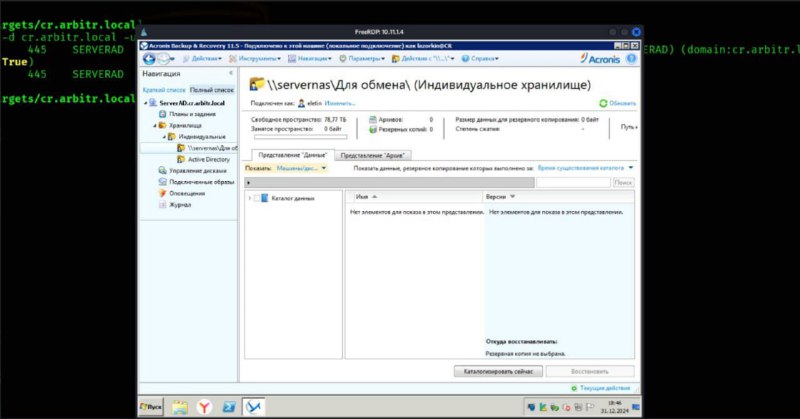This screenshot has height=419, width=800.
Task: Click the taskbar clock showing 31.12.2024
Action: coord(614,407)
